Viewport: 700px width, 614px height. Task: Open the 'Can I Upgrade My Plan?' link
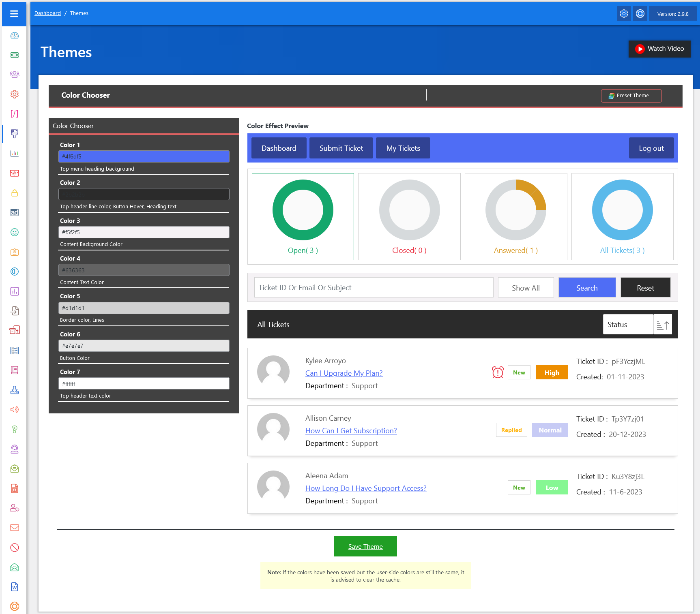point(344,373)
